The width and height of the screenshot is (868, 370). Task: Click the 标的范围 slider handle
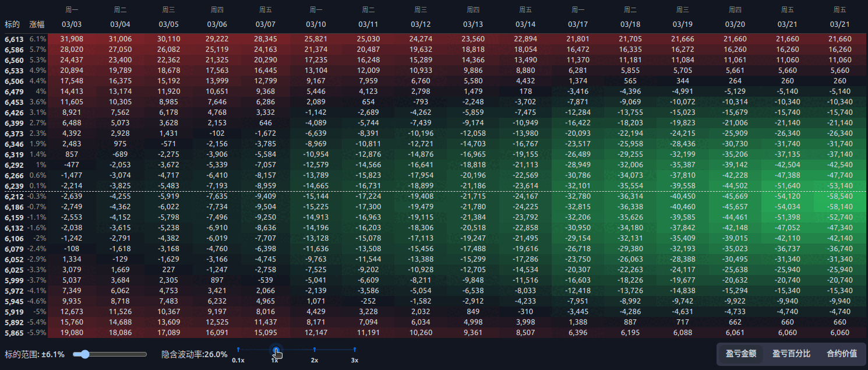tap(85, 354)
